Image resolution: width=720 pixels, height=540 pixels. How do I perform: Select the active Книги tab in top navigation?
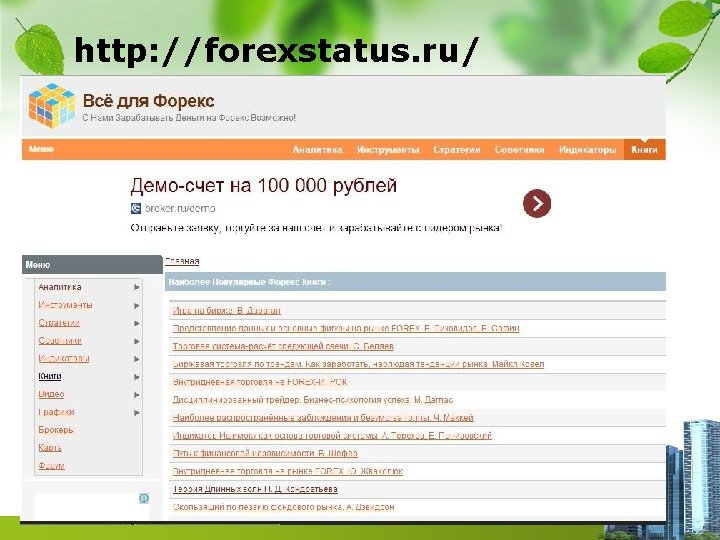(x=644, y=150)
